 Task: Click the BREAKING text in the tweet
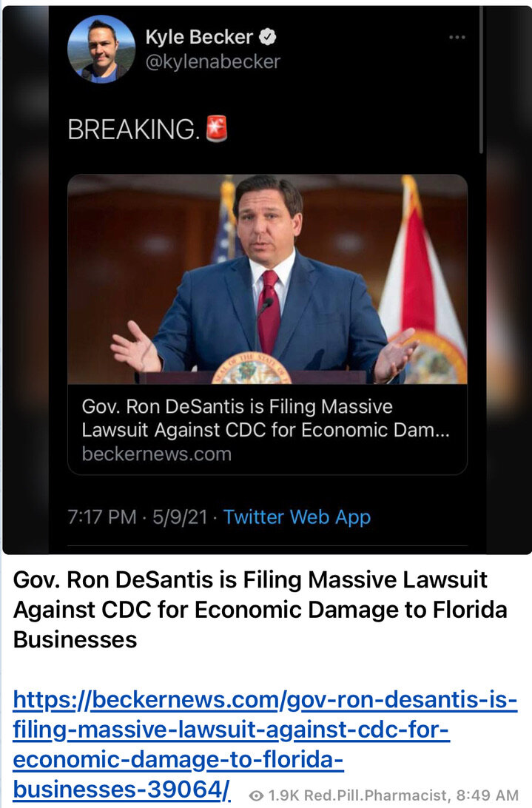[134, 129]
